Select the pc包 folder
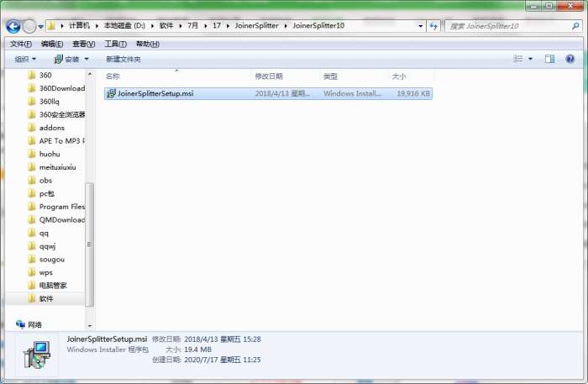 (x=47, y=193)
